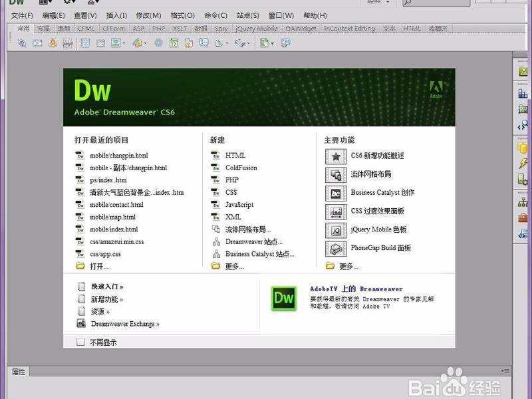Screen dimensions: 532x399
Task: Expand the Images dropdown arrow
Action: point(124,43)
